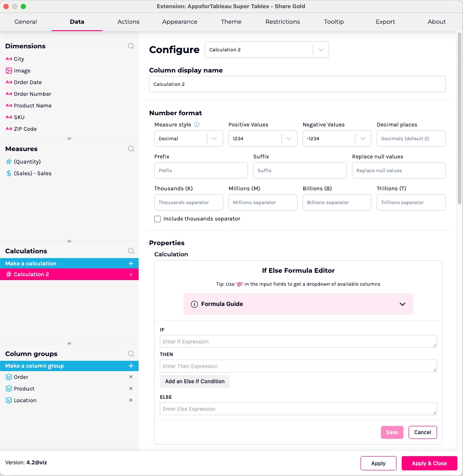Click the search icon in Dimensions panel

pos(131,46)
